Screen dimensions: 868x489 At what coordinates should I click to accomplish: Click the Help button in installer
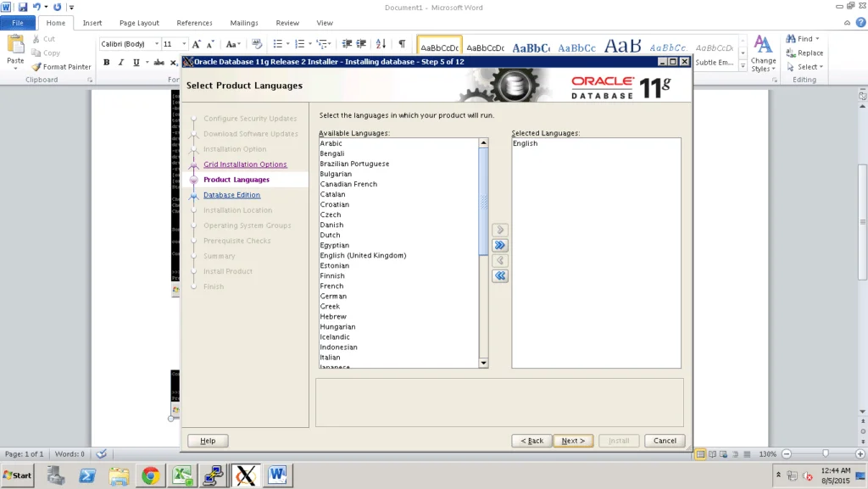click(208, 441)
